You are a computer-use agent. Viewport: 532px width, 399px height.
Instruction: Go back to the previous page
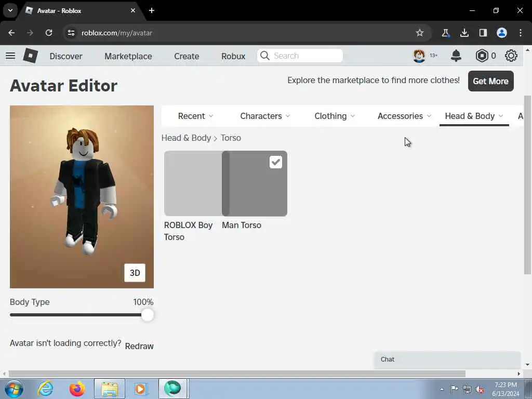coord(11,33)
